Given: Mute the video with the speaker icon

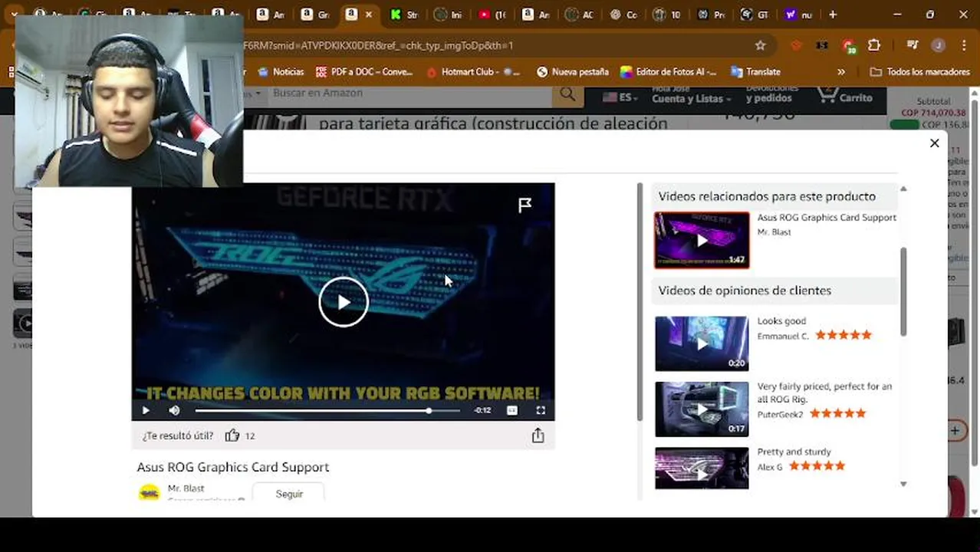Looking at the screenshot, I should (174, 410).
